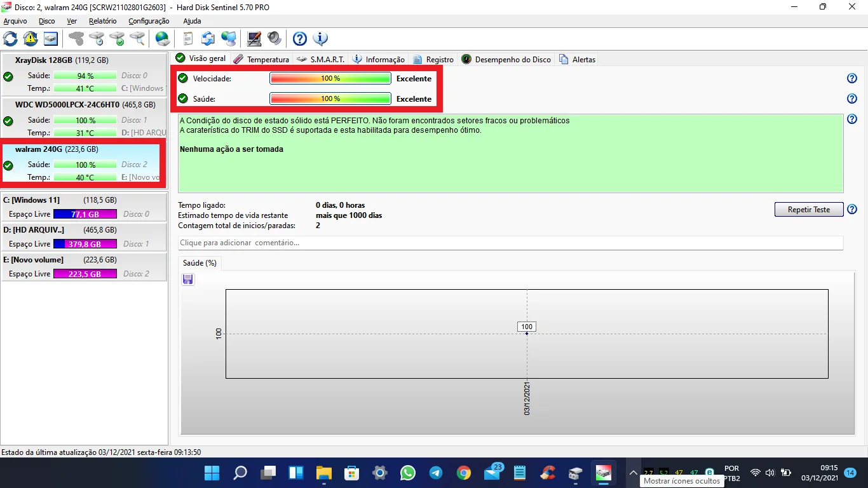Open the Mail app with 23 badge

tap(493, 472)
